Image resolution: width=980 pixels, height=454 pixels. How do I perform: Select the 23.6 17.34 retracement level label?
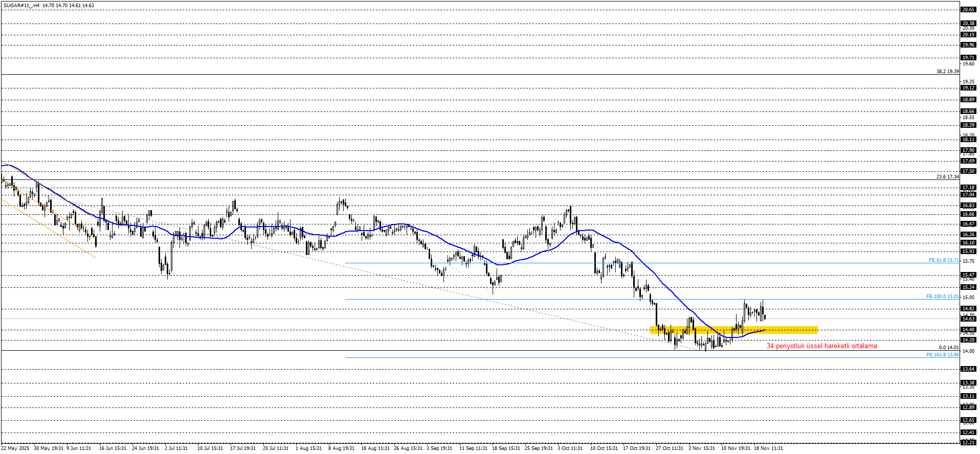947,177
